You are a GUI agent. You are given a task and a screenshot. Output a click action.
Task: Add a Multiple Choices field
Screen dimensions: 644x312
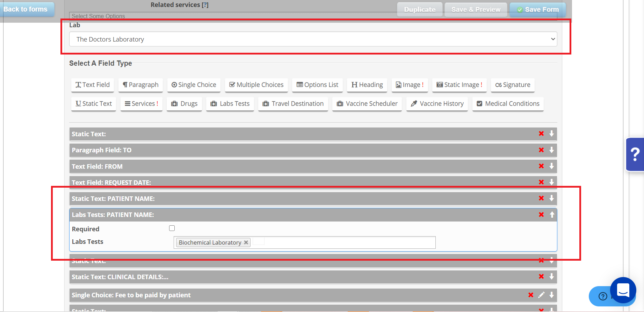pos(256,85)
